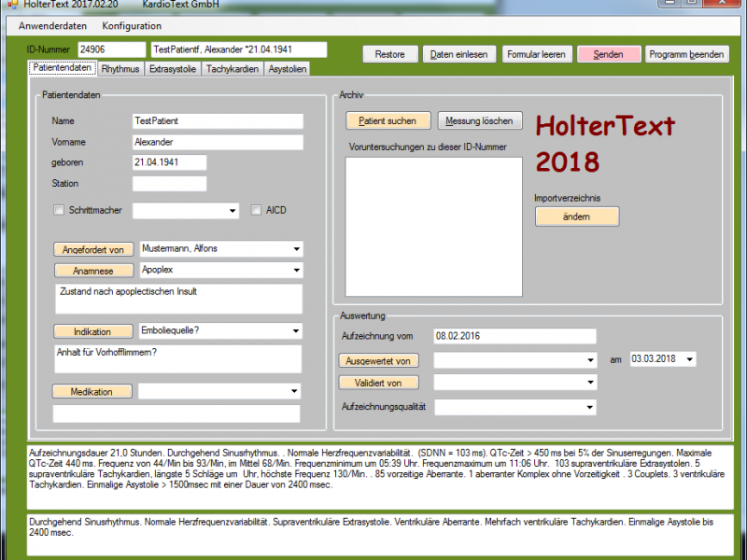Close the HolterText window
747x560 pixels.
click(x=723, y=3)
